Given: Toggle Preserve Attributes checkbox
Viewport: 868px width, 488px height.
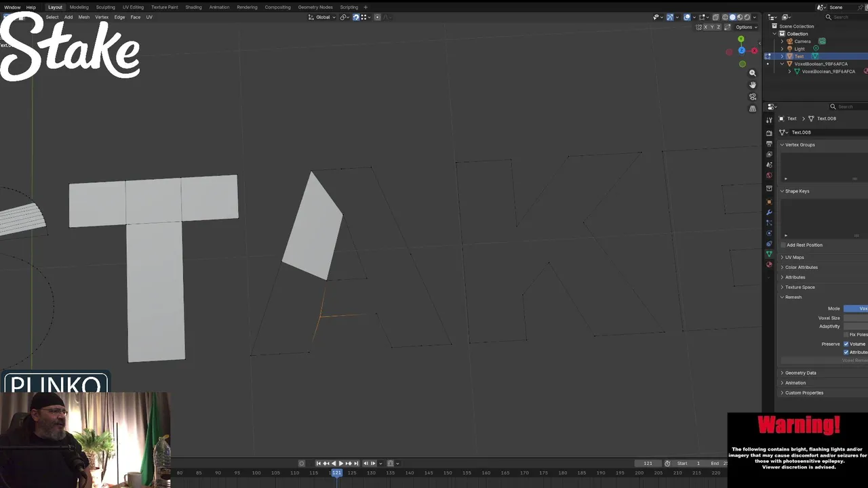Looking at the screenshot, I should [846, 352].
